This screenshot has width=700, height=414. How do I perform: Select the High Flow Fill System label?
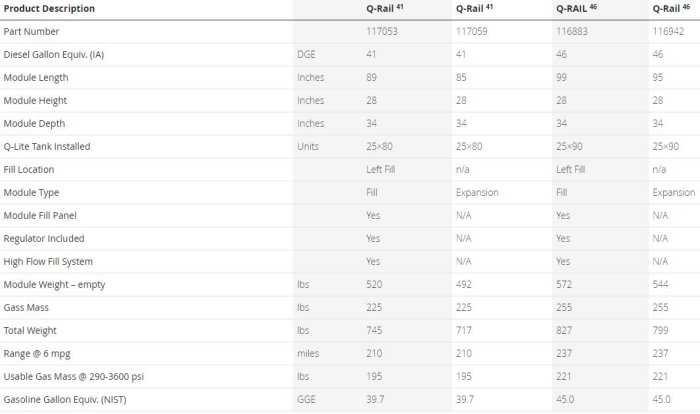point(49,261)
